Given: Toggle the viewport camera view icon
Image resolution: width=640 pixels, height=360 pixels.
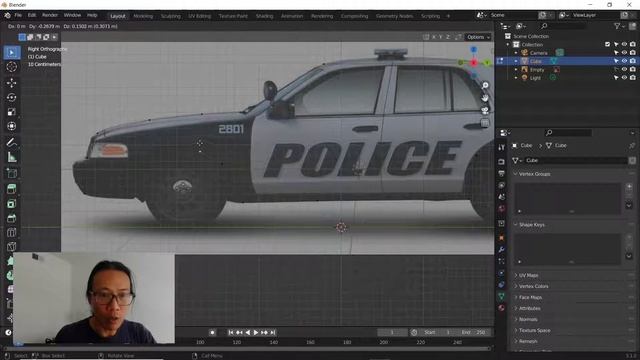Looking at the screenshot, I should (x=485, y=111).
